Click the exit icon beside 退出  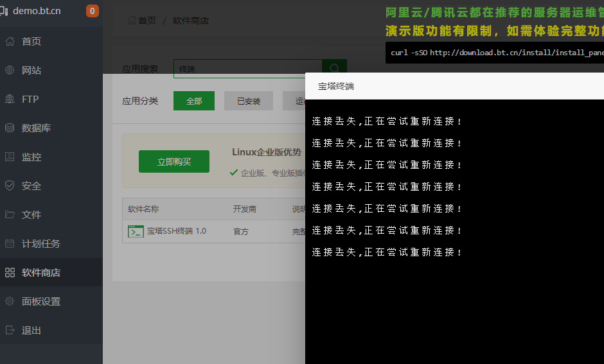click(x=10, y=330)
